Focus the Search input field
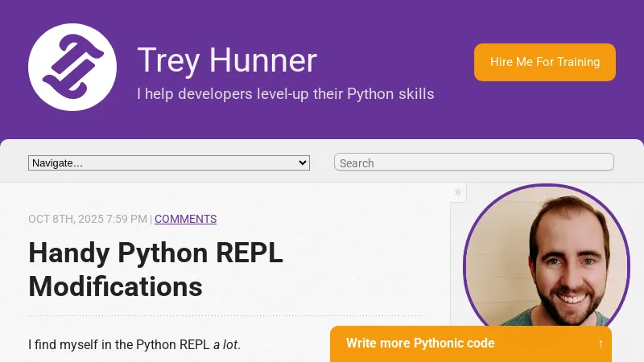The height and width of the screenshot is (362, 644). pos(473,162)
